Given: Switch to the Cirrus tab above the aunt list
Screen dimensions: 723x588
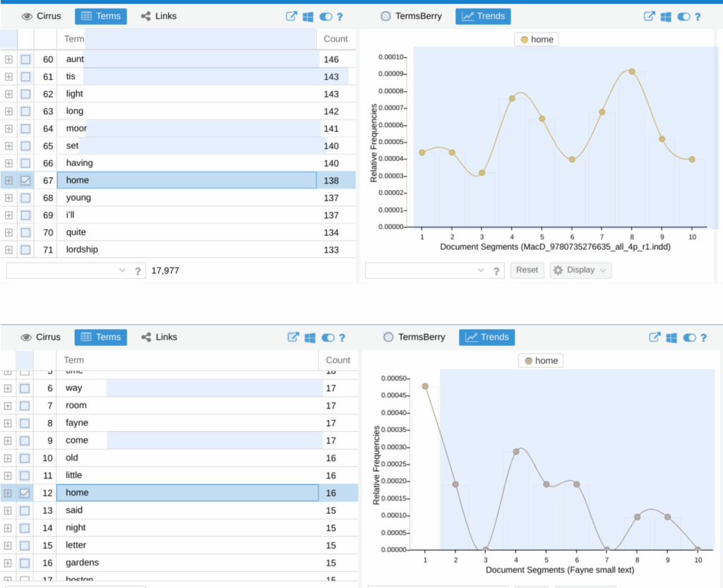Looking at the screenshot, I should (42, 16).
